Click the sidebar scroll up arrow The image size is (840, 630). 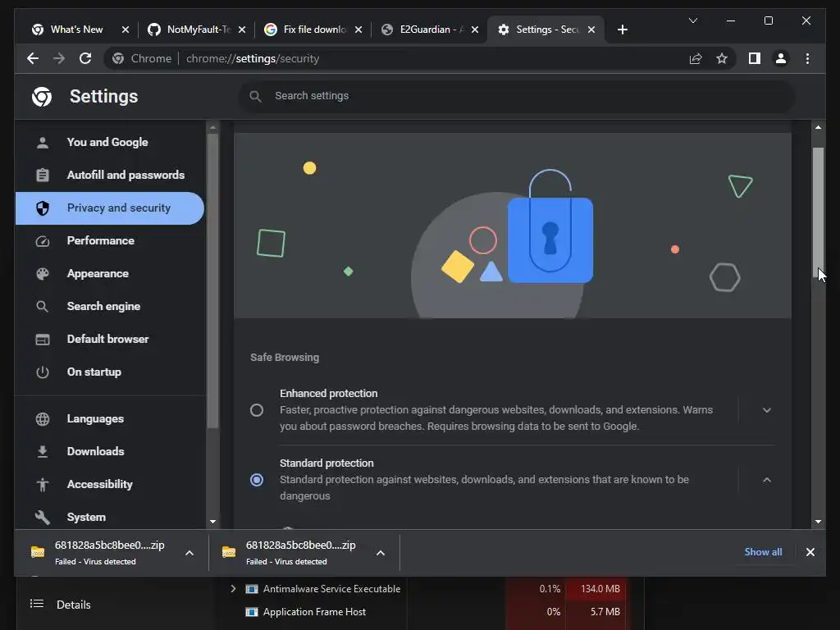click(x=212, y=127)
